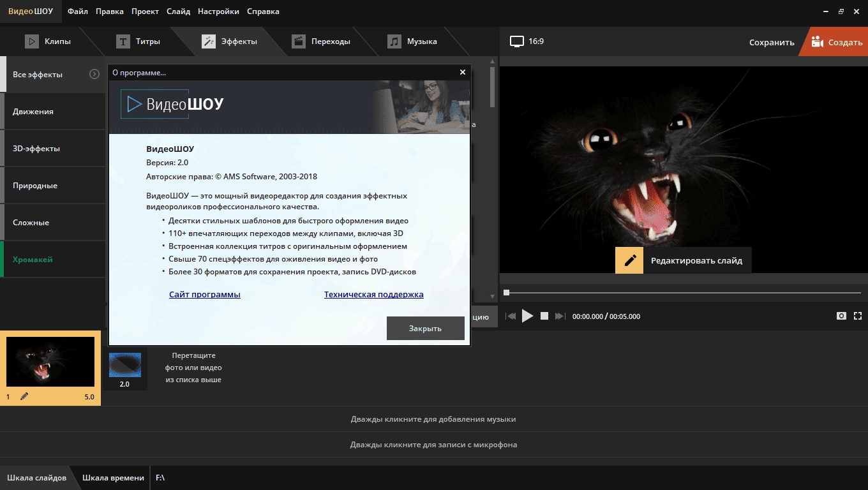Click the slide edit pencil icon
868x490 pixels.
pyautogui.click(x=24, y=396)
